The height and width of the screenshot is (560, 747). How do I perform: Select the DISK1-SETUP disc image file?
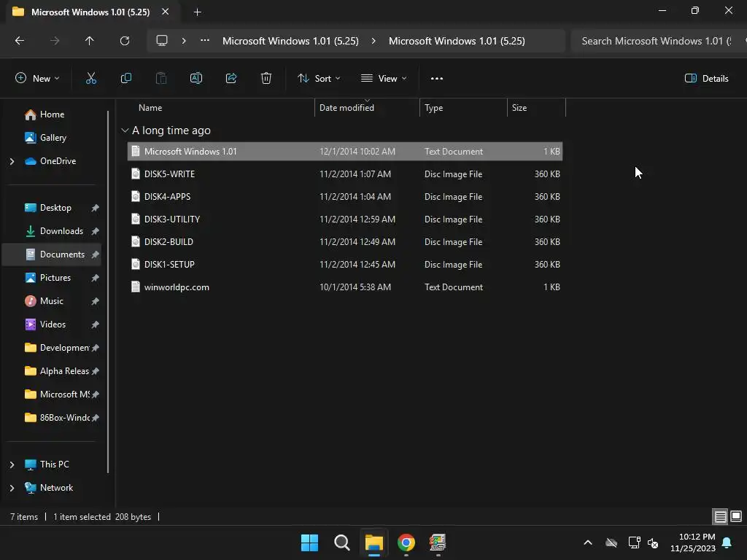click(x=345, y=264)
